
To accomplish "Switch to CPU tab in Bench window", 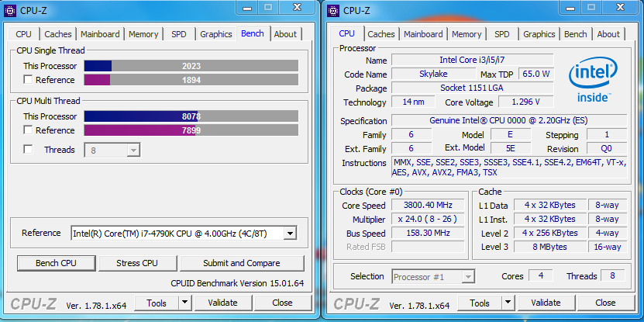I will [x=23, y=34].
